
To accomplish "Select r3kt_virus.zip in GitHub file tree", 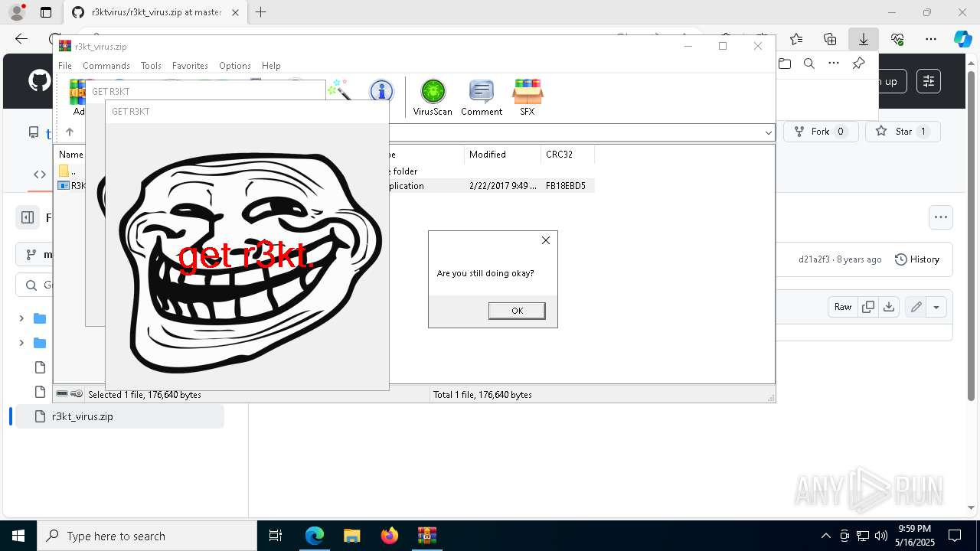I will 119,416.
